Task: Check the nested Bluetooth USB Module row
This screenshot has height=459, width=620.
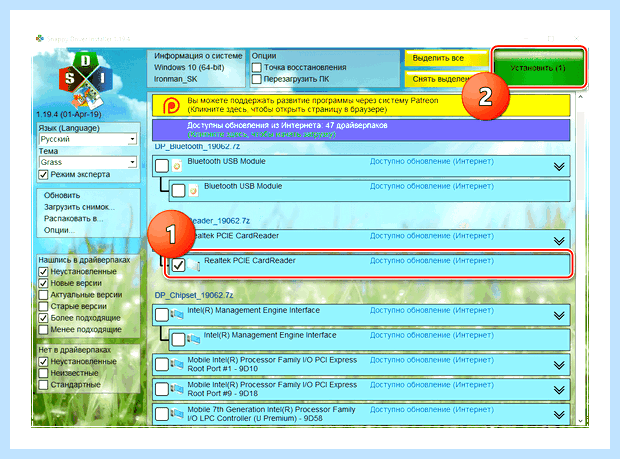Action: (x=178, y=191)
